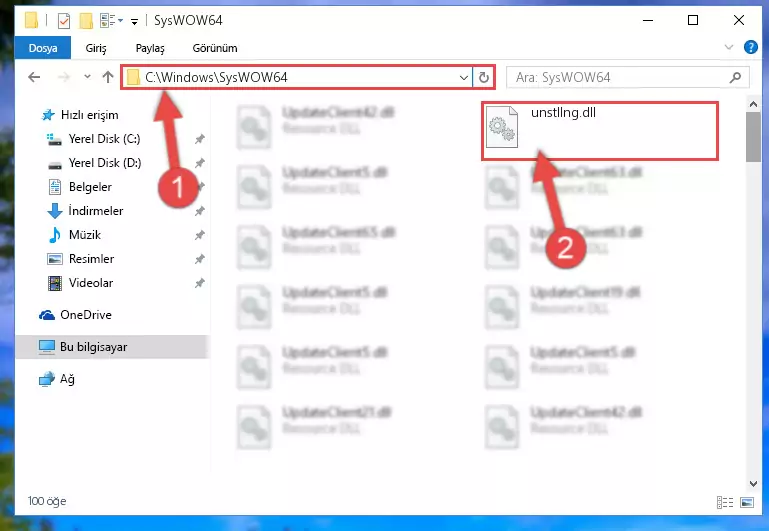The image size is (769, 531).
Task: Click the Videolar film icon in sidebar
Action: 55,283
